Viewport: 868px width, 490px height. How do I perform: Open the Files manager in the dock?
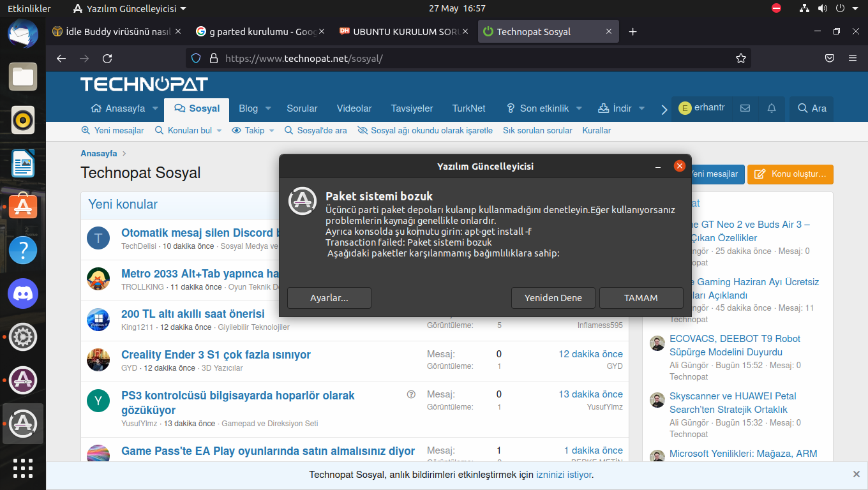click(23, 77)
